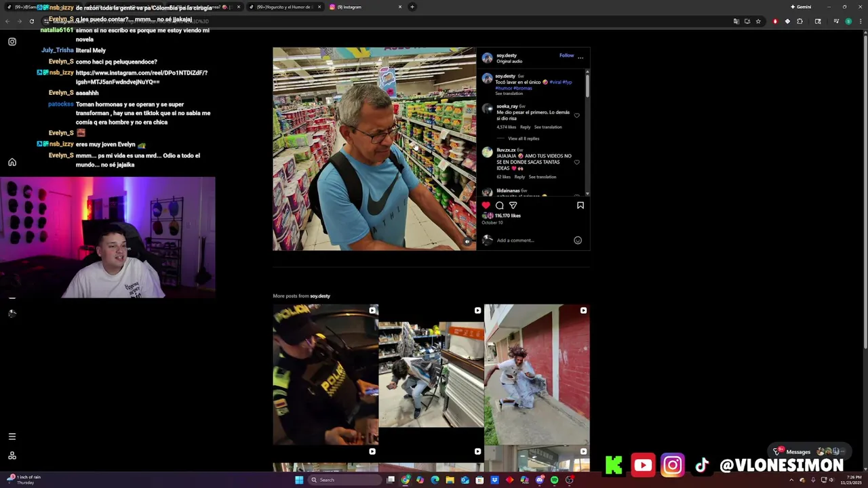Click the taskbar Search box
Viewport: 868px width, 488px height.
click(344, 480)
